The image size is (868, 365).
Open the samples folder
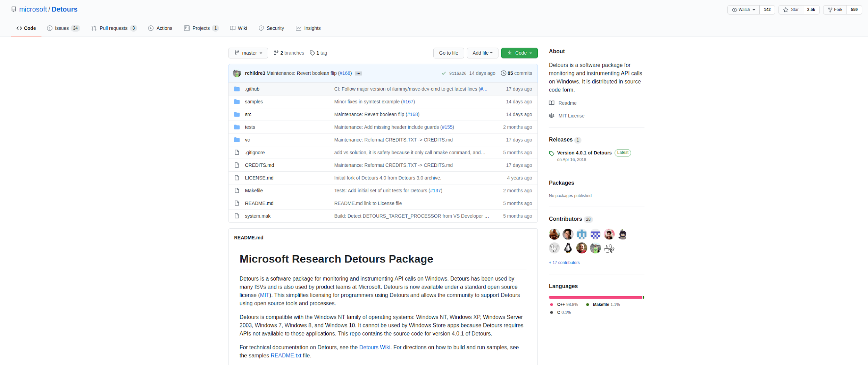pyautogui.click(x=254, y=102)
